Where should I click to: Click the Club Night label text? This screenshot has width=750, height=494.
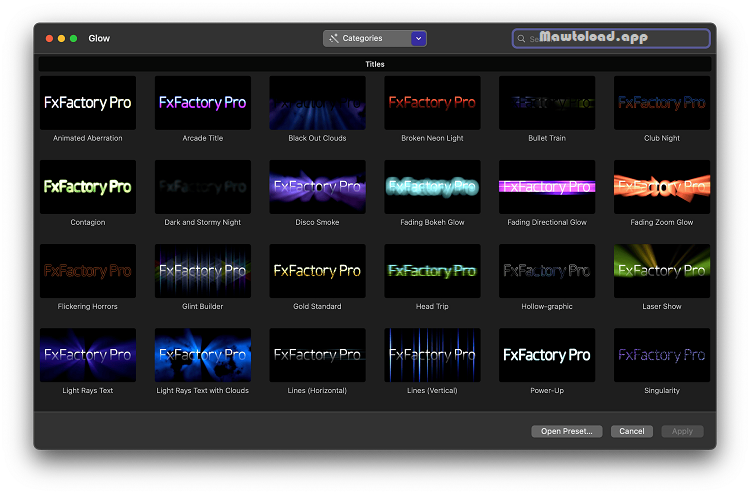[662, 138]
